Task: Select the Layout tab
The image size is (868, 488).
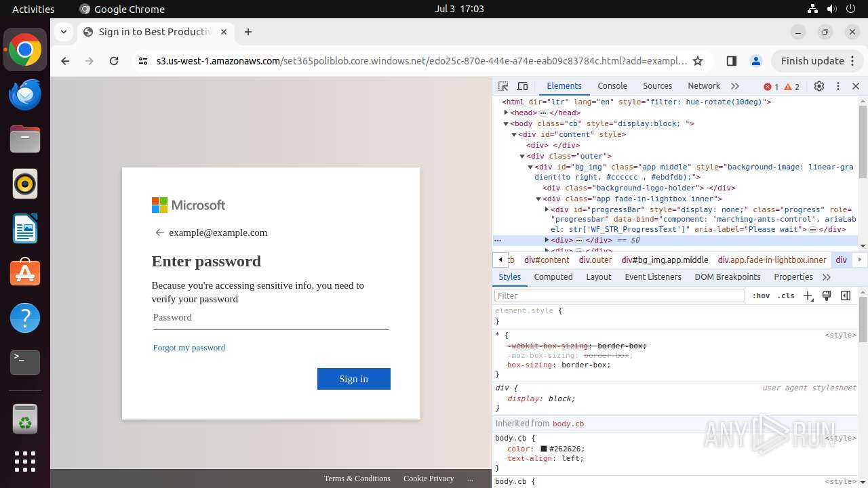Action: coord(599,277)
